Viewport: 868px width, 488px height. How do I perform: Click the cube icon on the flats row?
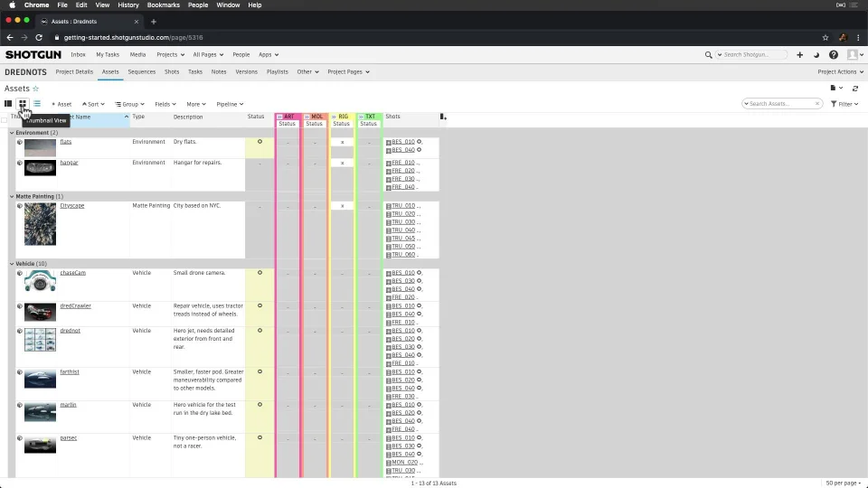tap(19, 142)
